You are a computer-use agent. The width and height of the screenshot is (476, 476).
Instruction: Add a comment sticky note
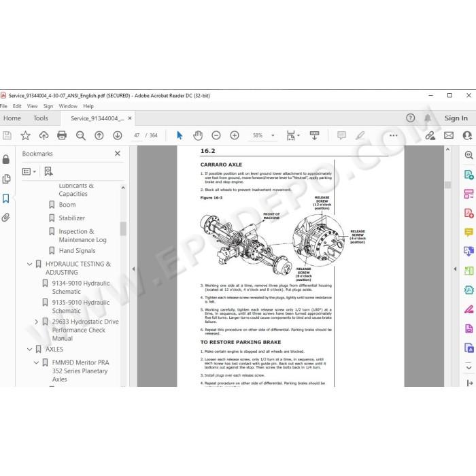pos(341,135)
